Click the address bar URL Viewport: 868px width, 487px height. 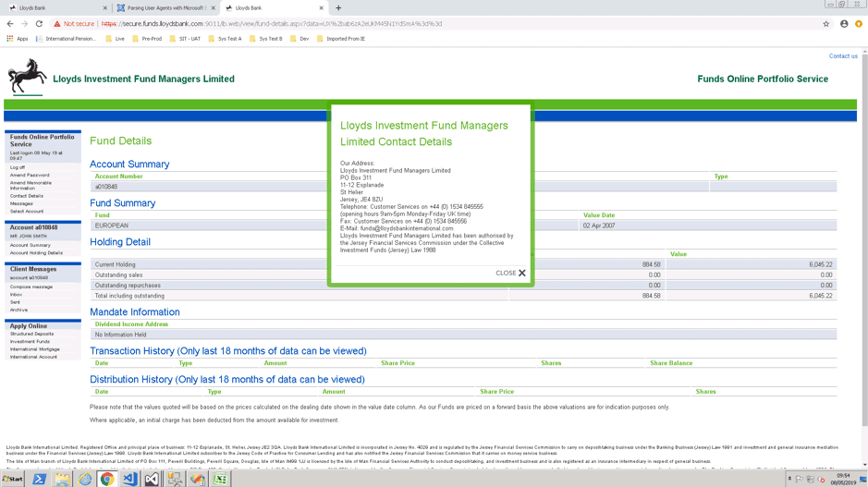pyautogui.click(x=271, y=24)
